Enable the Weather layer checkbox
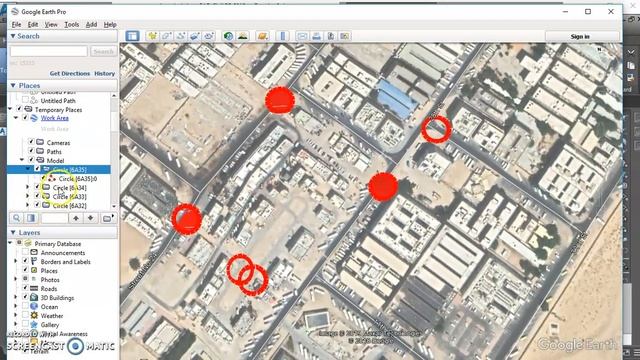Image resolution: width=640 pixels, height=360 pixels. pos(25,316)
